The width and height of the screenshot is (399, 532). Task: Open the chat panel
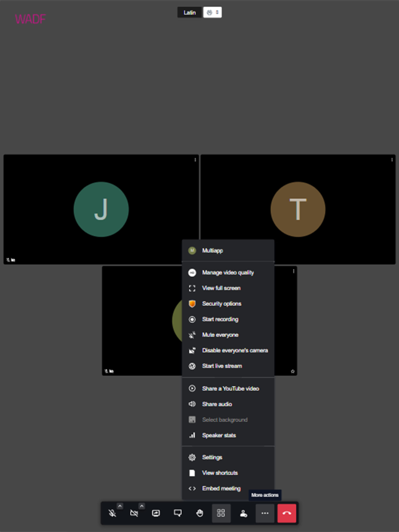[178, 513]
